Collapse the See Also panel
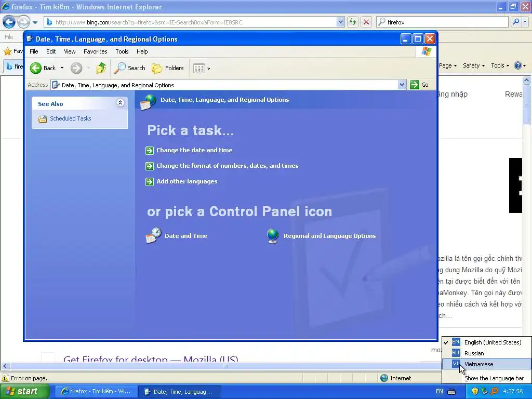This screenshot has height=399, width=532. tap(120, 102)
